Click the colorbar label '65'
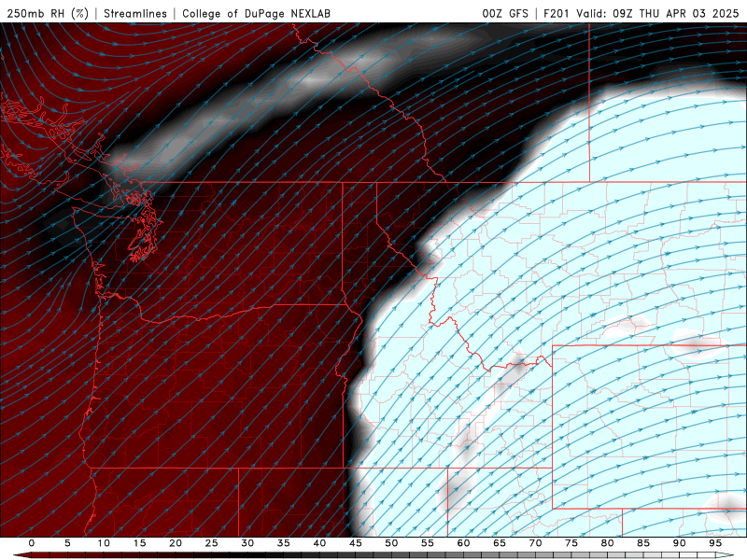 point(500,543)
